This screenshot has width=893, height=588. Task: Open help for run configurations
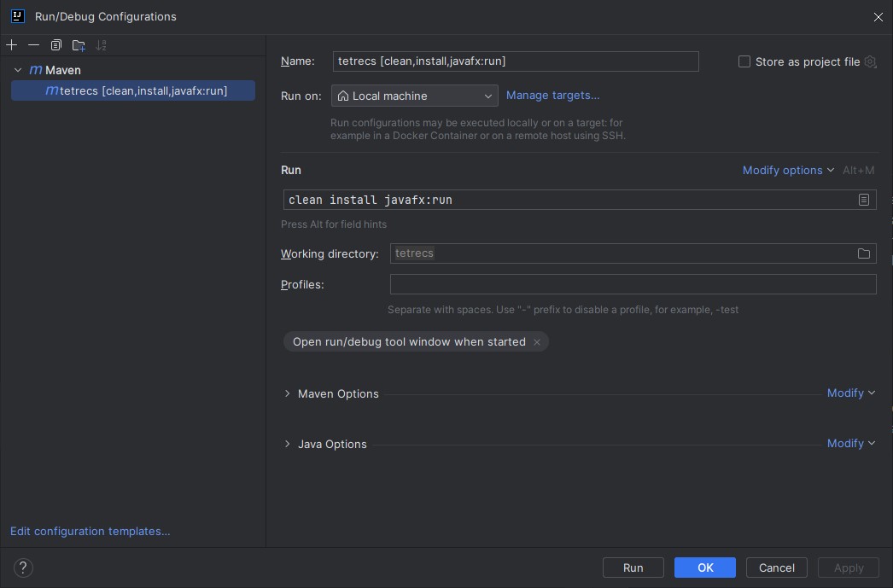click(22, 568)
